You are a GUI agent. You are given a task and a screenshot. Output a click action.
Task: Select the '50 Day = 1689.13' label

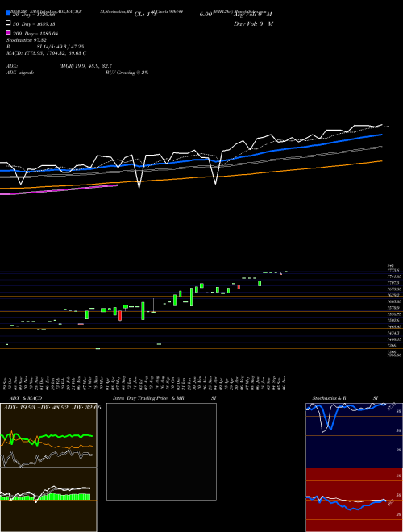(34, 24)
